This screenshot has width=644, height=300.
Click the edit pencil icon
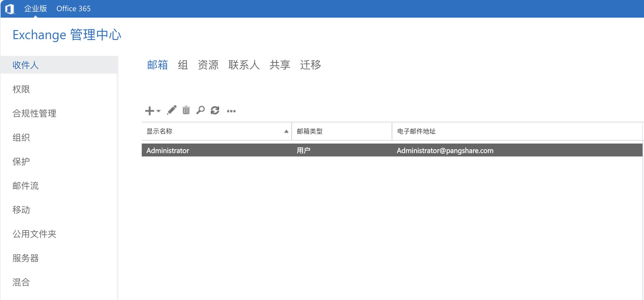coord(172,110)
